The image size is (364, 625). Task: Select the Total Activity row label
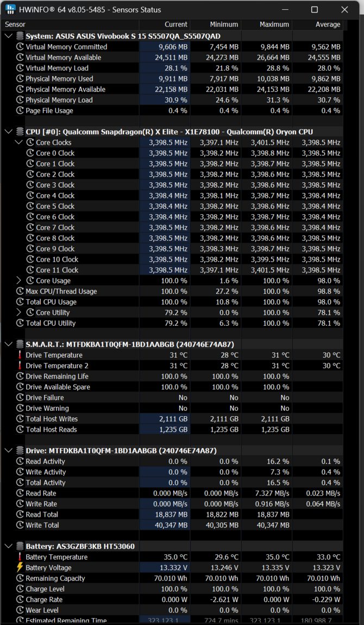coord(46,482)
